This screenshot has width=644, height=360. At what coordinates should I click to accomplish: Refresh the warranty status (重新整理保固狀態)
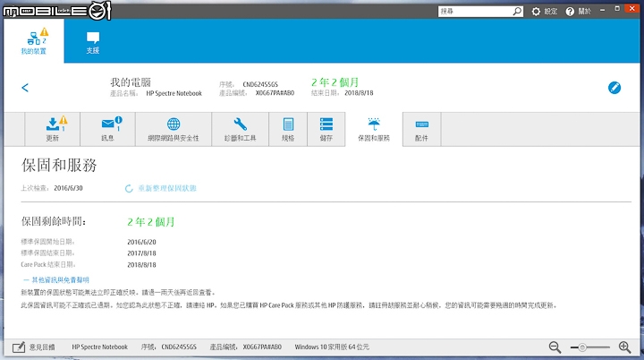click(161, 188)
